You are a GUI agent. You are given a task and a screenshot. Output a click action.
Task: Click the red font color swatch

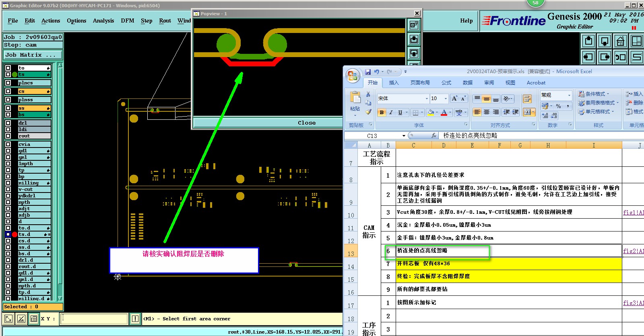(x=444, y=113)
